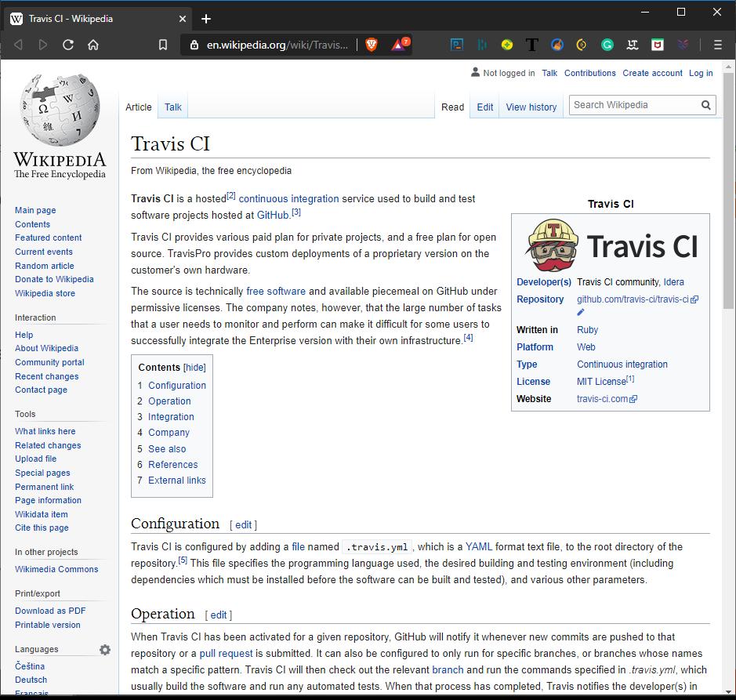
Task: Open the YAML article link
Action: pyautogui.click(x=479, y=547)
